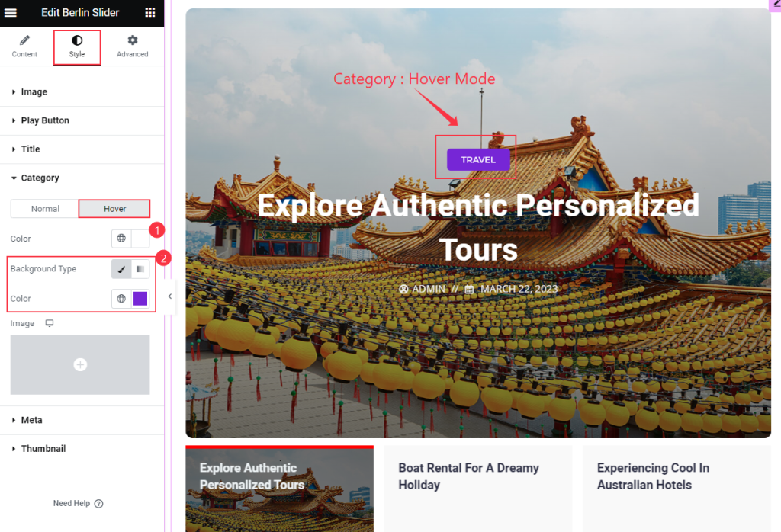Switch category state to Normal
781x532 pixels.
45,209
